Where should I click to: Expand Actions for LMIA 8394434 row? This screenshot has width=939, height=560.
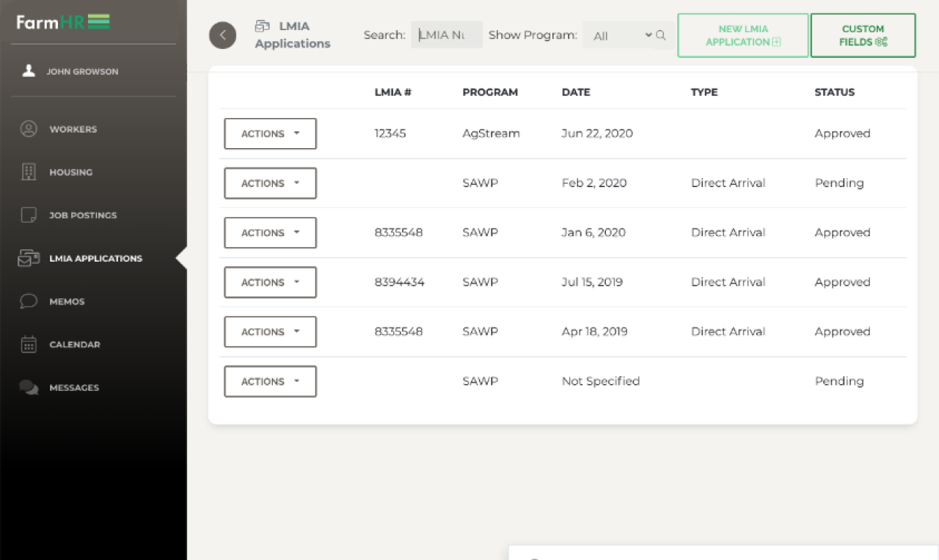coord(270,282)
